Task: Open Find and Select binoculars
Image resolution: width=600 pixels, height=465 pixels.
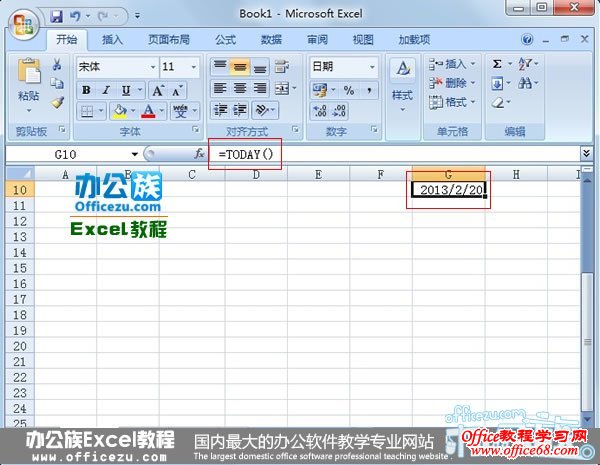Action: 525,83
